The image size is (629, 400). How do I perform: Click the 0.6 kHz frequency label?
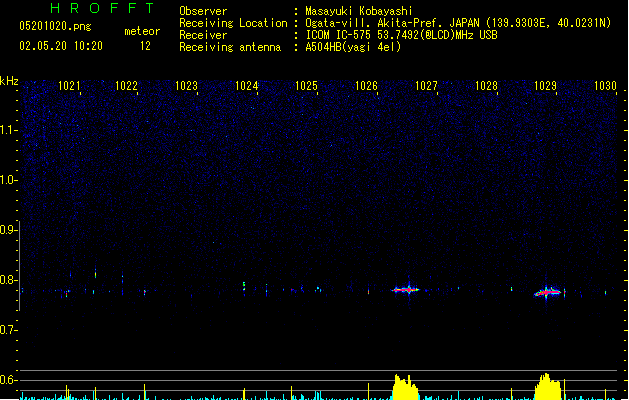pyautogui.click(x=9, y=380)
